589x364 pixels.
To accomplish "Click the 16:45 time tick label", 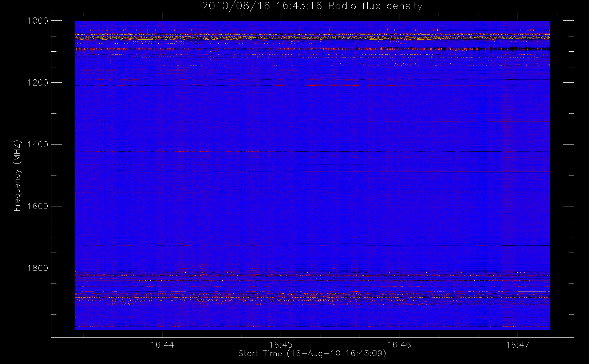I will click(x=281, y=344).
